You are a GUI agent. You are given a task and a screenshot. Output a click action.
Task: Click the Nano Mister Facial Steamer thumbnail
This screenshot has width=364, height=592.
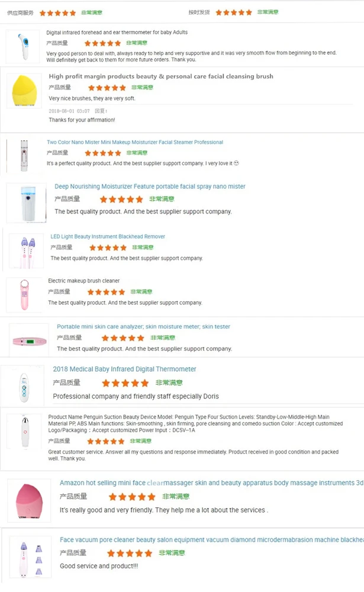tap(23, 156)
